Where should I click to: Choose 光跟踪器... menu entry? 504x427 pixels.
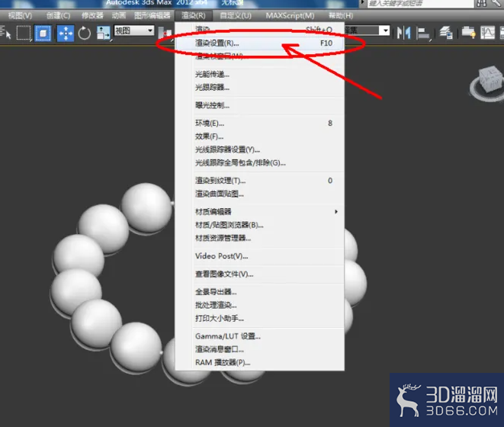tap(260, 88)
